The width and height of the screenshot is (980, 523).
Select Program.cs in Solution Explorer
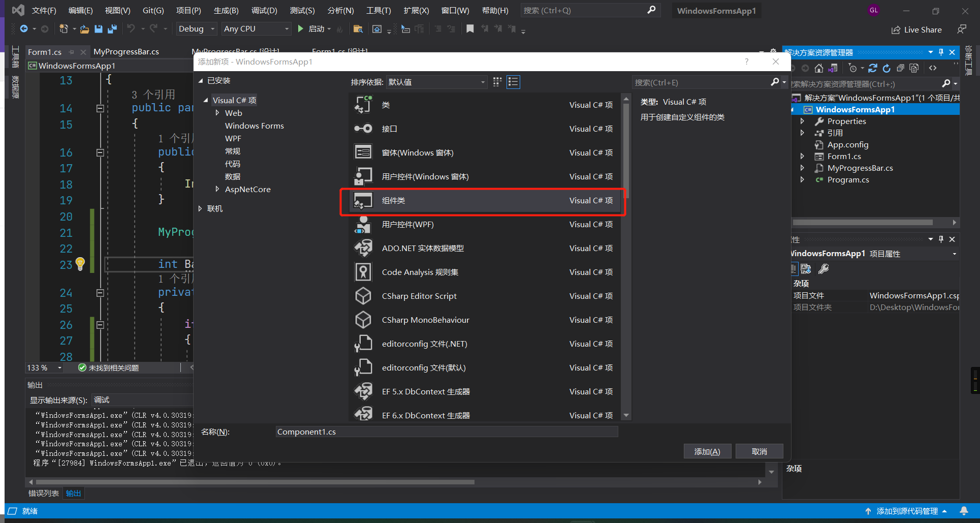[848, 179]
